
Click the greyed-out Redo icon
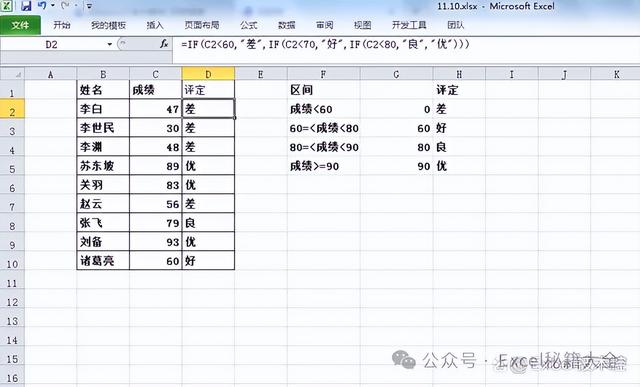coord(65,6)
